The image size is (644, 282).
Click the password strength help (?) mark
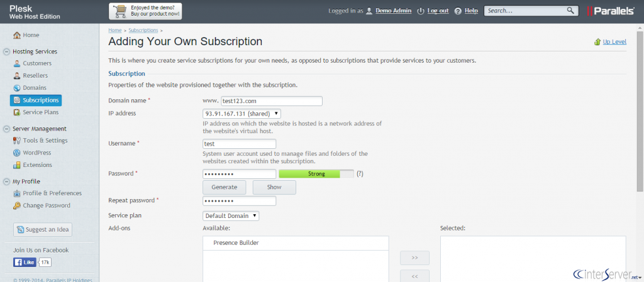click(x=360, y=174)
